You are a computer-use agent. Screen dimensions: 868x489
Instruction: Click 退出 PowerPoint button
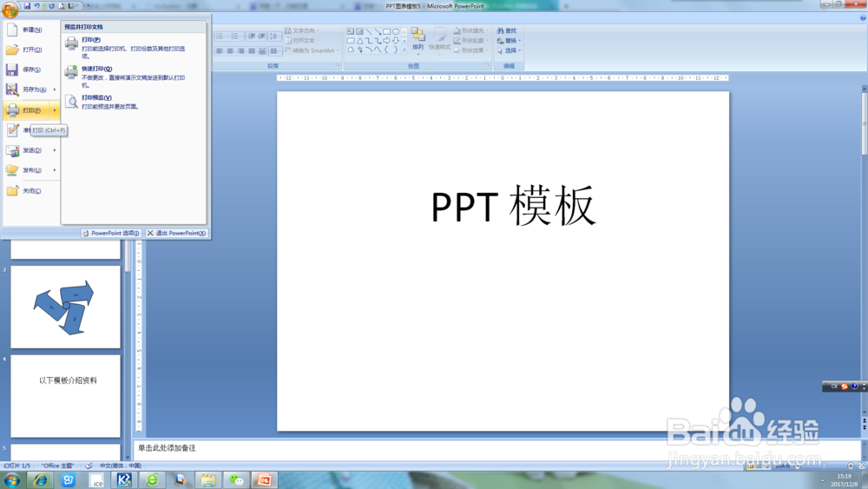tap(176, 233)
